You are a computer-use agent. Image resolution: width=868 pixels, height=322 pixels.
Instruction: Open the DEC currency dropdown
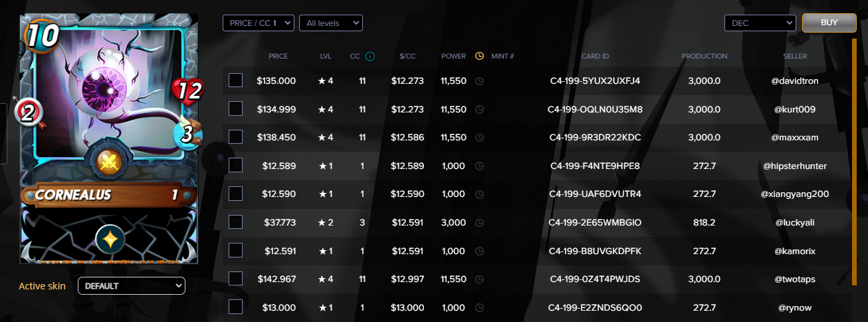point(760,23)
